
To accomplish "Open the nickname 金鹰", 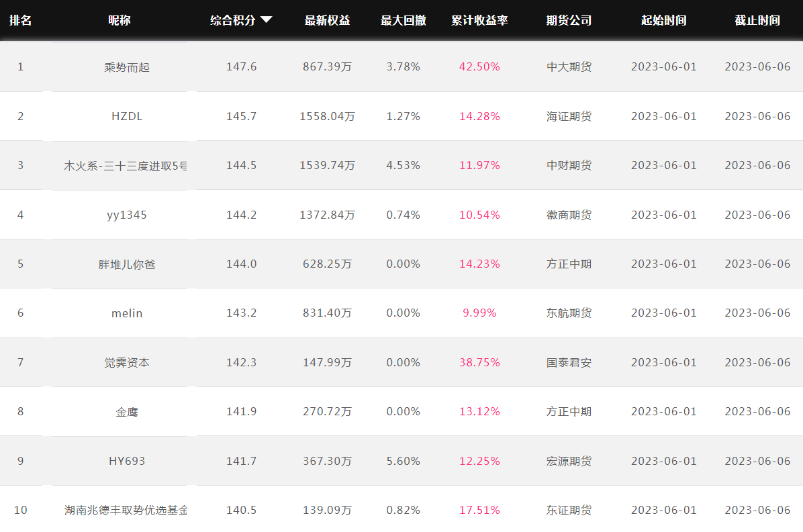I will (x=127, y=413).
